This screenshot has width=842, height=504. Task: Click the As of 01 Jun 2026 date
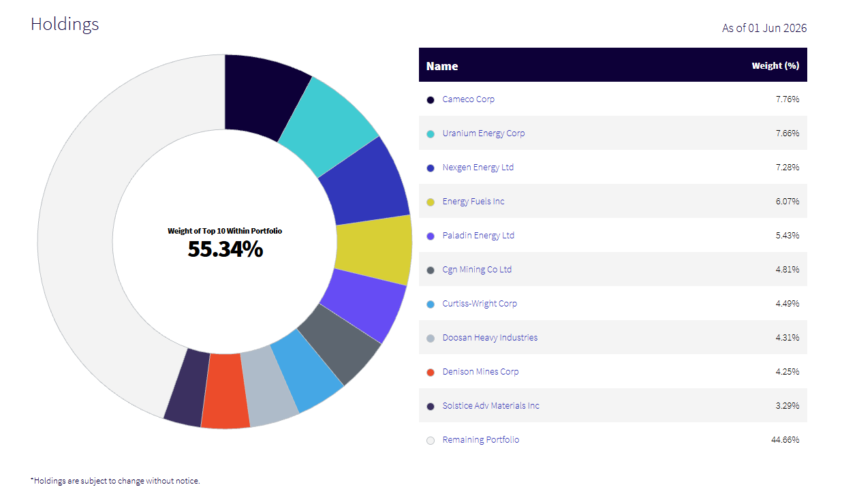coord(764,28)
